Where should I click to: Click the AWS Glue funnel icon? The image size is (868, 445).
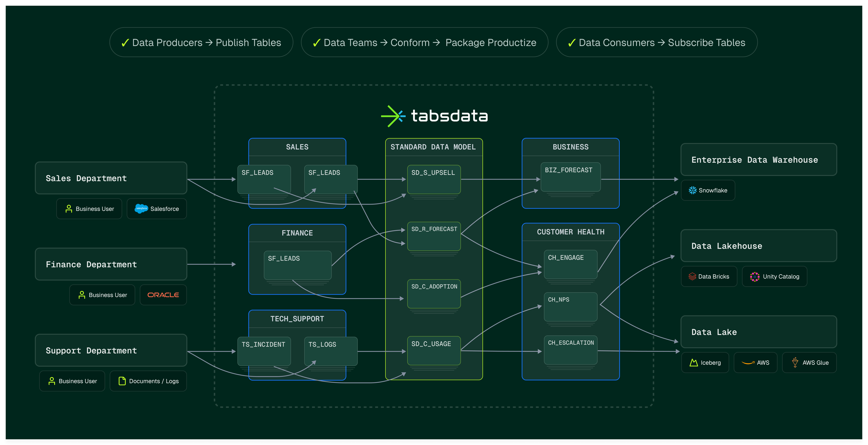coord(795,362)
